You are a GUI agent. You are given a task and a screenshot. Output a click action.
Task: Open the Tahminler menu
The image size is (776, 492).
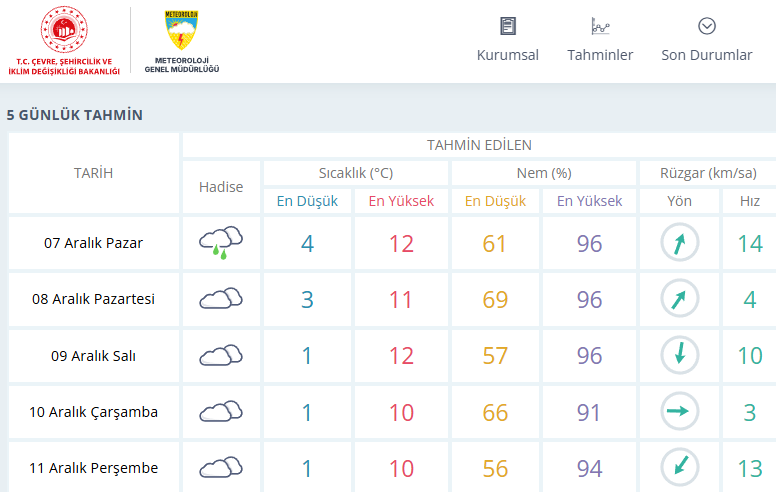600,55
